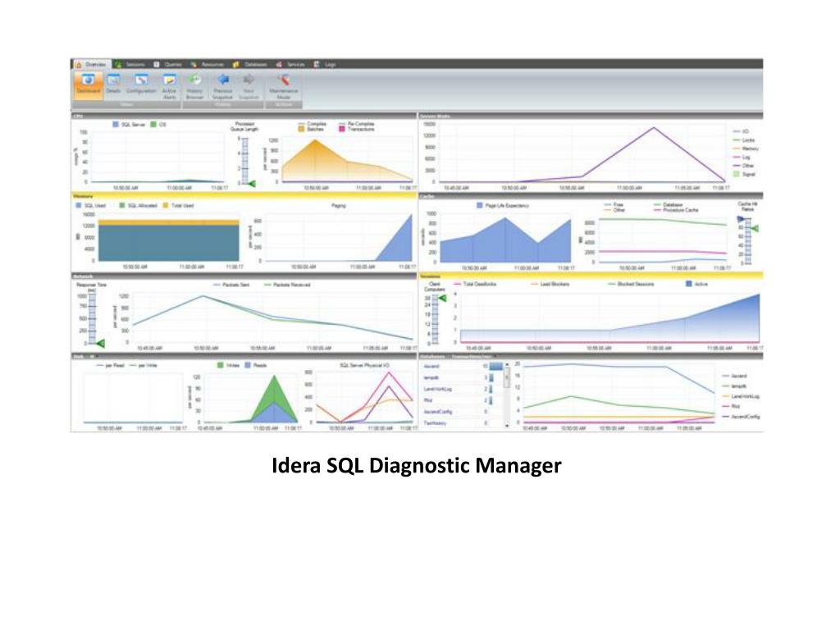The image size is (840, 630).
Task: Open the Details view button
Action: (x=113, y=84)
